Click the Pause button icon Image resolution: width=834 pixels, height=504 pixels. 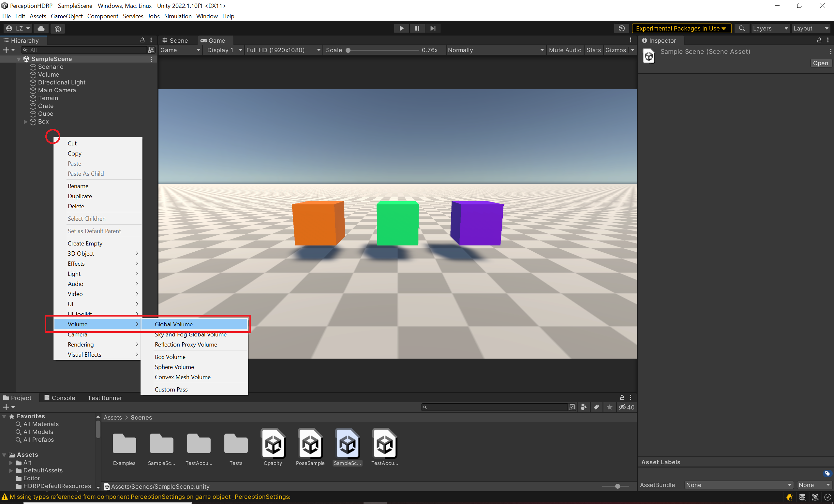pos(417,28)
